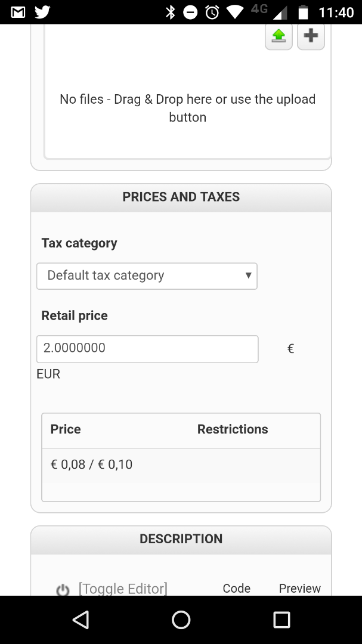Screen dimensions: 362x644
Task: Click the green upload arrow icon
Action: [x=279, y=36]
